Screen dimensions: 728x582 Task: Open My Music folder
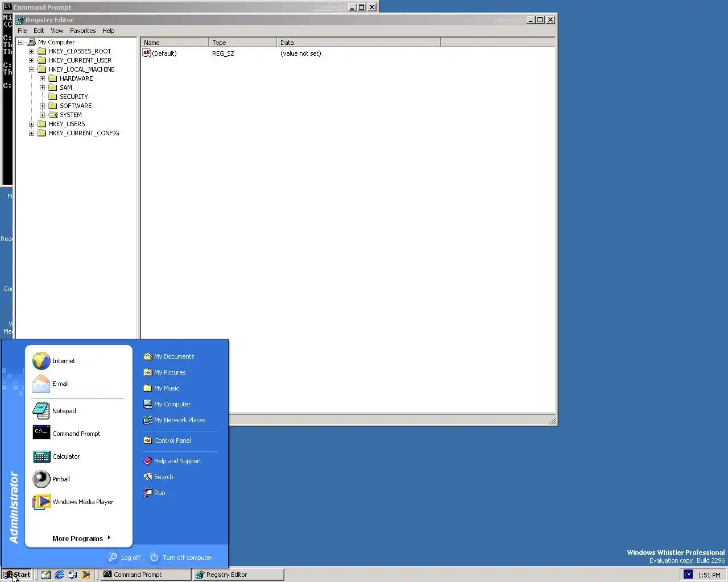pyautogui.click(x=162, y=388)
